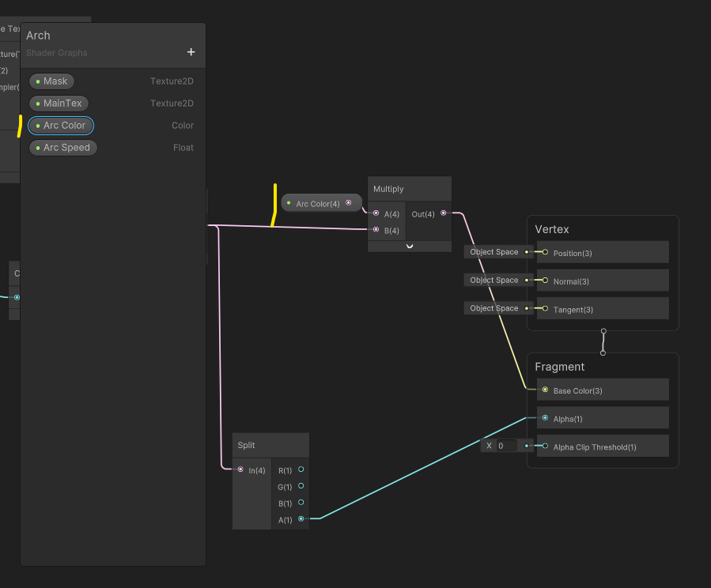Click the Alpha(1) input port on Fragment block
This screenshot has height=588, width=711.
tap(544, 417)
